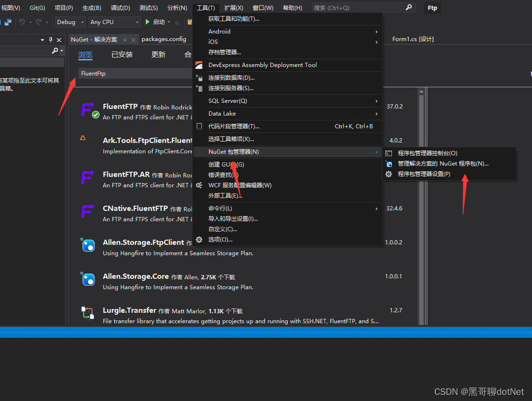Screen dimensions: 532x401
Task: Click the code snippets manager icon
Action: click(199, 126)
